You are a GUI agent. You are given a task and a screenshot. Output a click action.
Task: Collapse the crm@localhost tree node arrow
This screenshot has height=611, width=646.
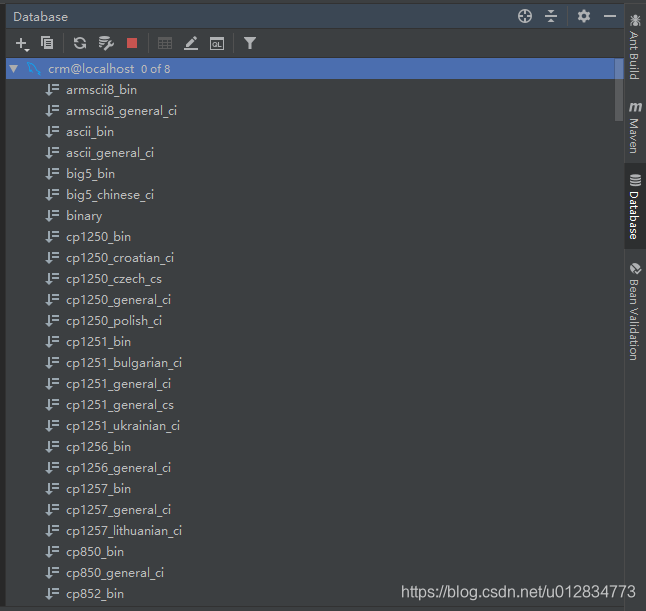(x=14, y=68)
